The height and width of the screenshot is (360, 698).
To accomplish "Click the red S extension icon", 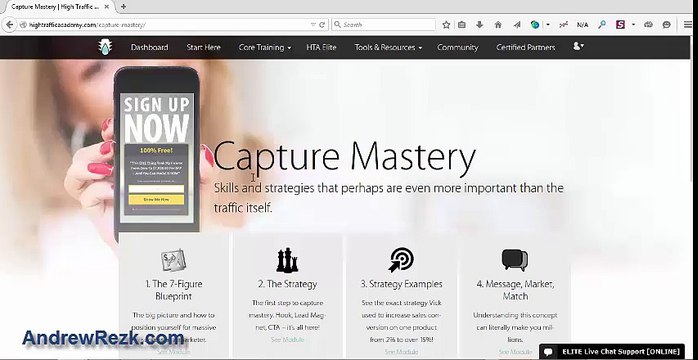I will pyautogui.click(x=621, y=25).
